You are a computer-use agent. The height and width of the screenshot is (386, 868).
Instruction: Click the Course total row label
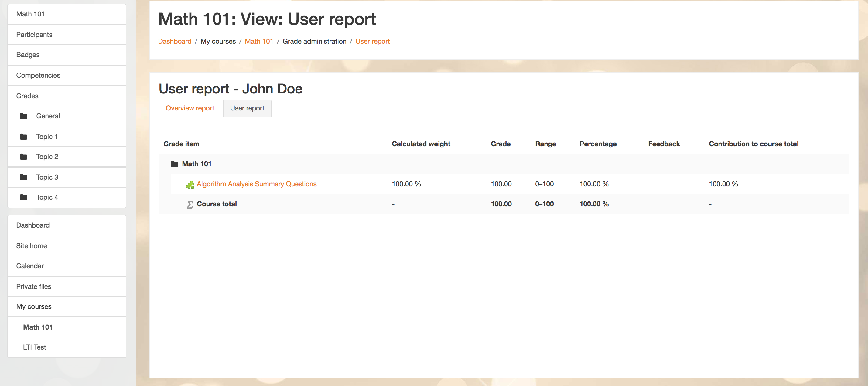point(217,204)
